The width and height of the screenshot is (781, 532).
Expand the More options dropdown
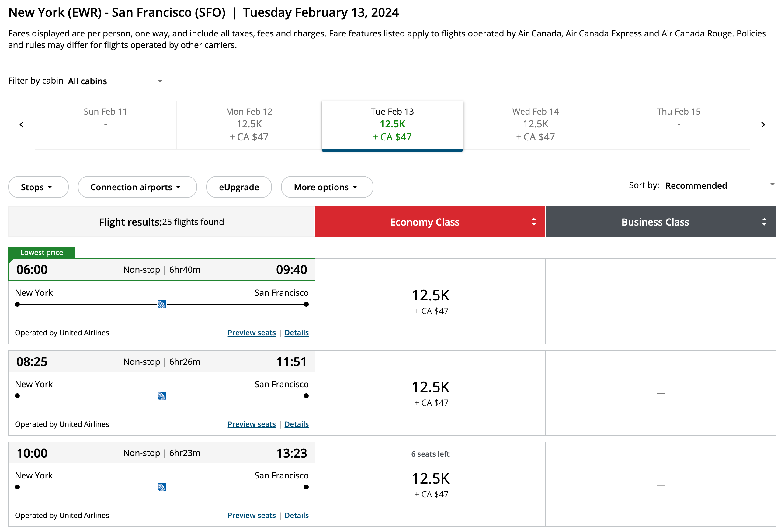point(327,187)
